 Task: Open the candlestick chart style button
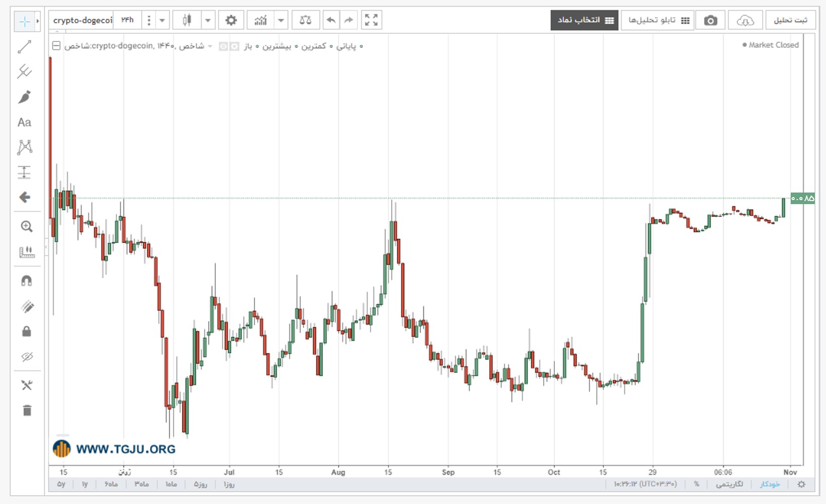(187, 20)
